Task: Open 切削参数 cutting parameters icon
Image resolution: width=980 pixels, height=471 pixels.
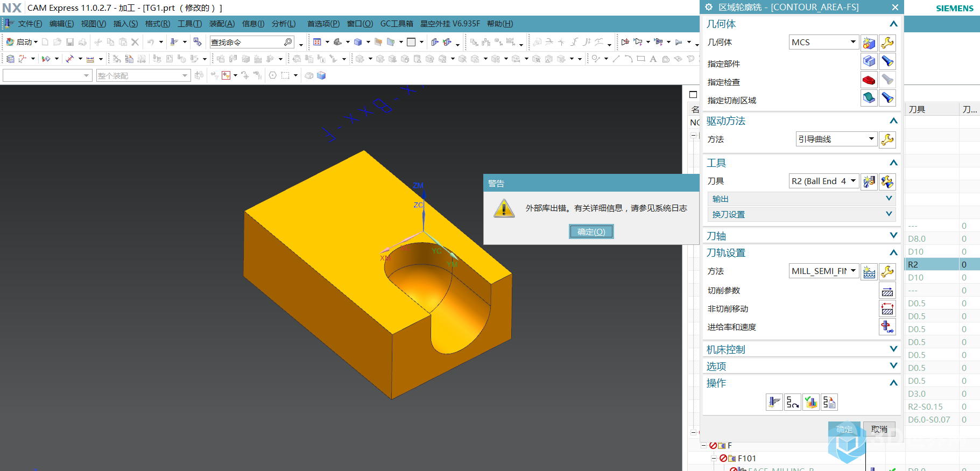Action: pyautogui.click(x=887, y=291)
